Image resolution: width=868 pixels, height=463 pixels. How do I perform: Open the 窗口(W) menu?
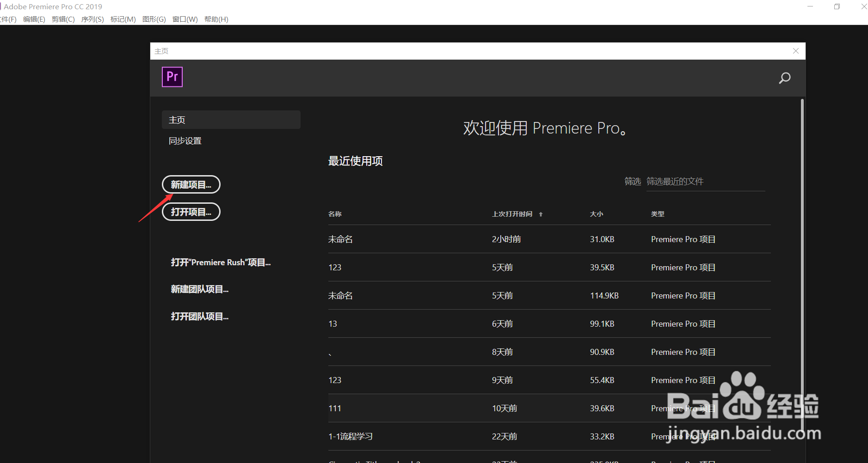point(185,19)
